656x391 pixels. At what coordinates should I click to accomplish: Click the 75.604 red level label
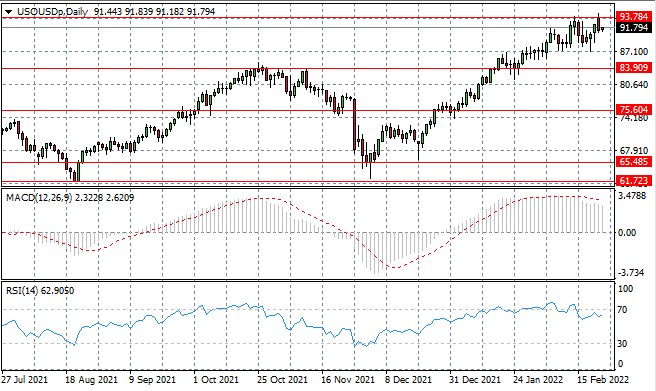click(634, 110)
